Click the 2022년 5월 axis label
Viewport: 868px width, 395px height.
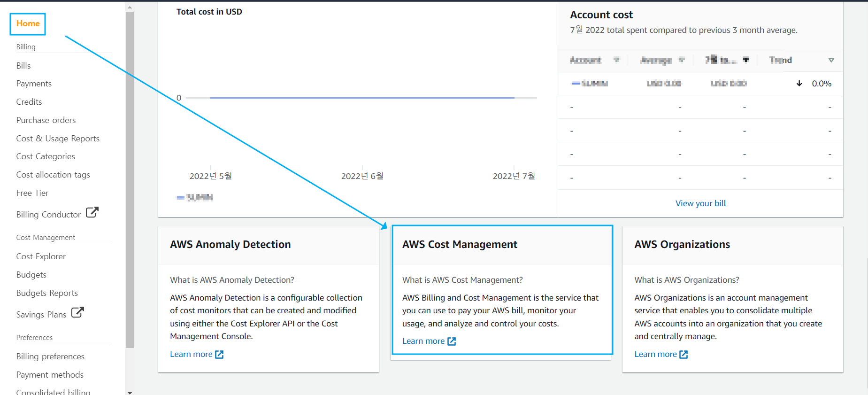[211, 176]
